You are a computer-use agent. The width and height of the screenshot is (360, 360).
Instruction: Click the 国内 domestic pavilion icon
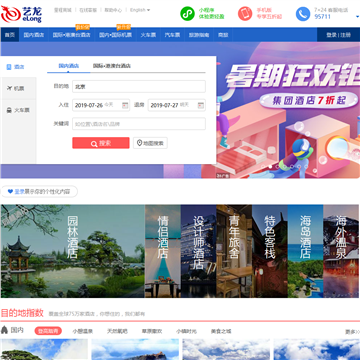point(4,330)
